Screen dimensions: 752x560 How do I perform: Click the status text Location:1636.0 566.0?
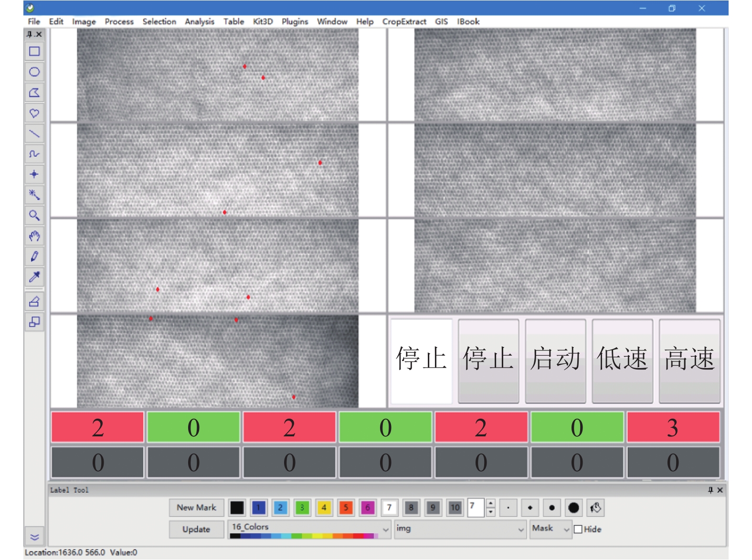(x=65, y=552)
